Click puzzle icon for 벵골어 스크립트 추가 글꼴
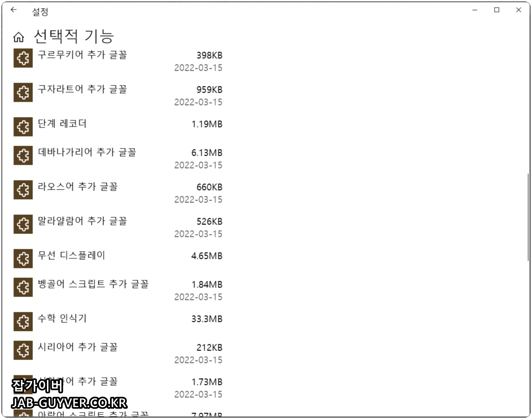The width and height of the screenshot is (532, 419). pyautogui.click(x=23, y=287)
